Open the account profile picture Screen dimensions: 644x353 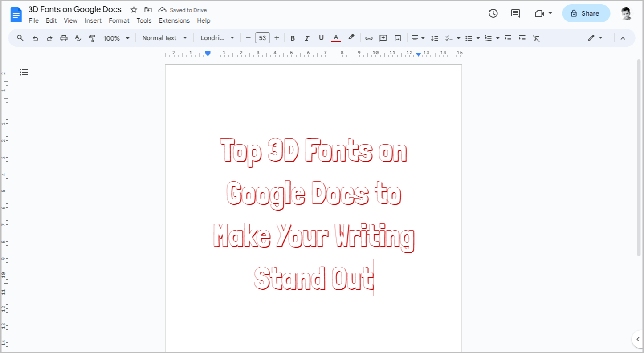[x=626, y=13]
